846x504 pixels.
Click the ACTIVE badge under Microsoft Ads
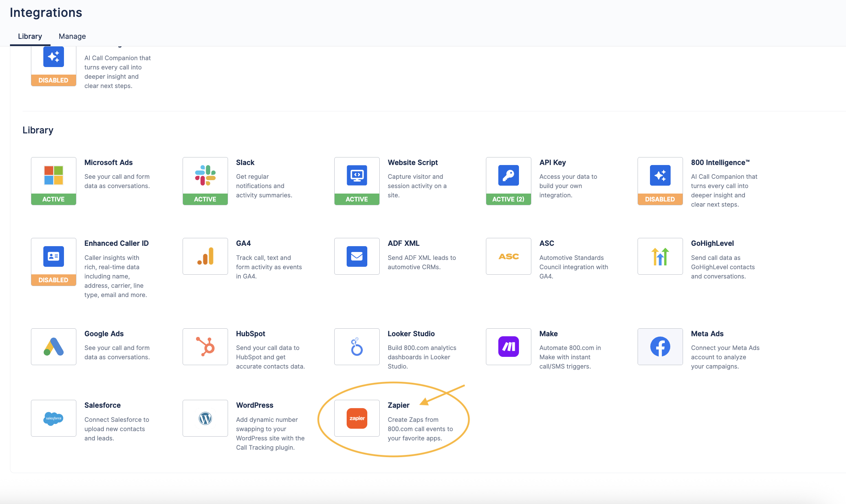pyautogui.click(x=54, y=199)
